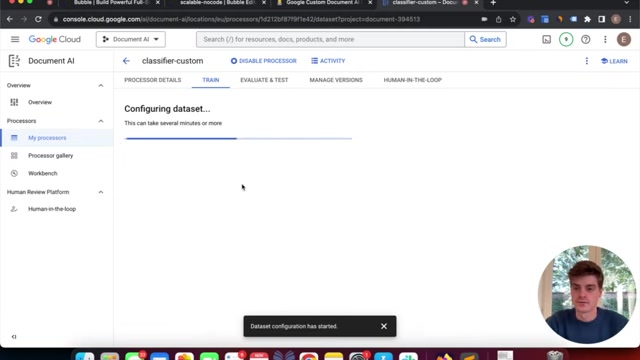The image size is (640, 360).
Task: Open the Google Cloud hamburger navigation menu
Action: pyautogui.click(x=15, y=39)
